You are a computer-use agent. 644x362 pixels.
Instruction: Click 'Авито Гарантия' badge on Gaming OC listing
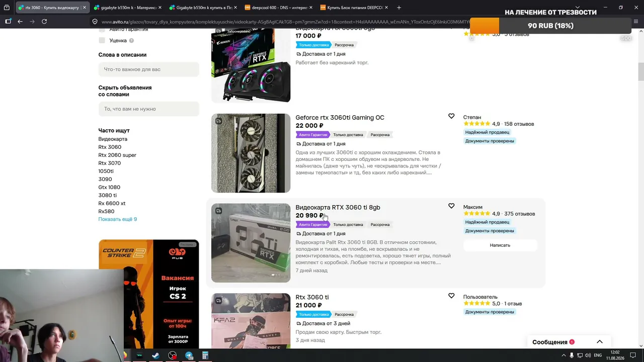point(313,135)
